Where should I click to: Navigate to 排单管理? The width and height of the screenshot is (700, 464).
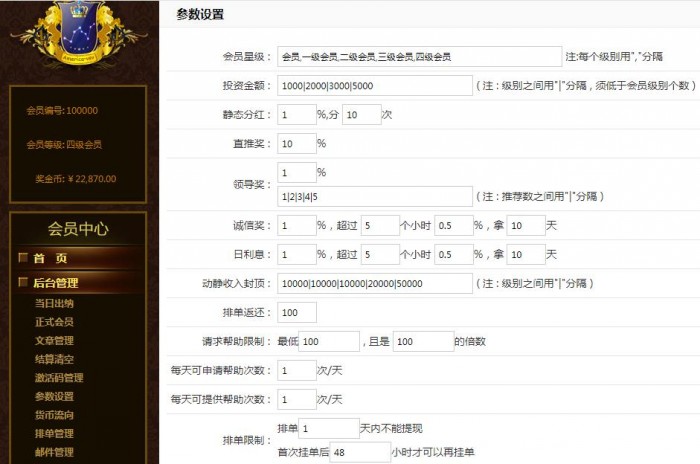click(54, 434)
